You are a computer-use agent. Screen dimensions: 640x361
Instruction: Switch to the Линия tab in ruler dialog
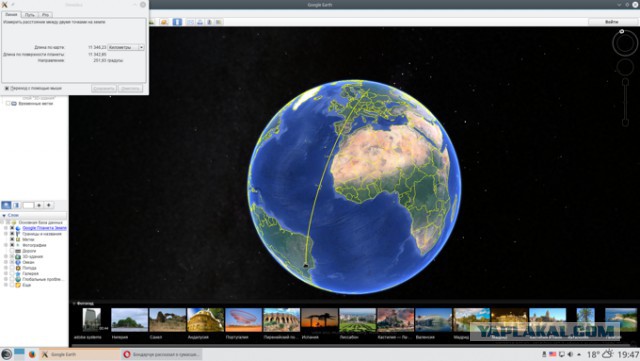click(x=11, y=14)
